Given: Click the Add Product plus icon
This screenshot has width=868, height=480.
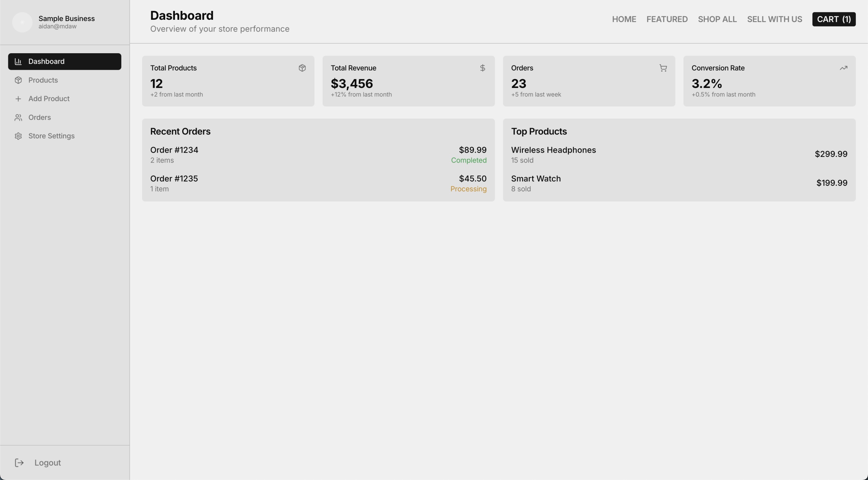Looking at the screenshot, I should pos(18,98).
